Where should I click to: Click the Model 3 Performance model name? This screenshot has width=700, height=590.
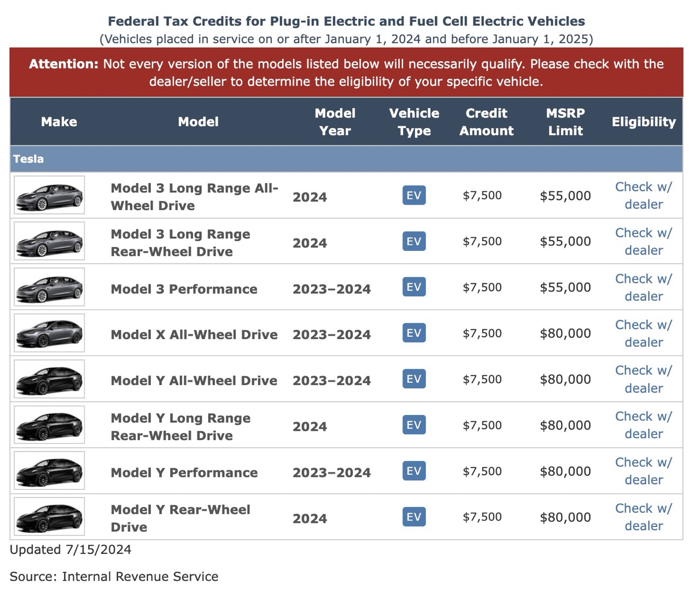[184, 289]
